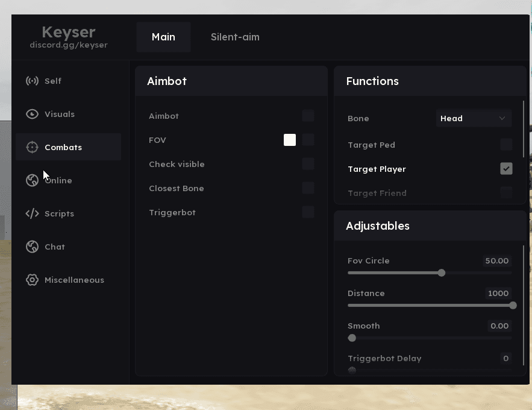Open Scripts via the code brackets icon
Viewport: 532px width, 410px height.
32,213
